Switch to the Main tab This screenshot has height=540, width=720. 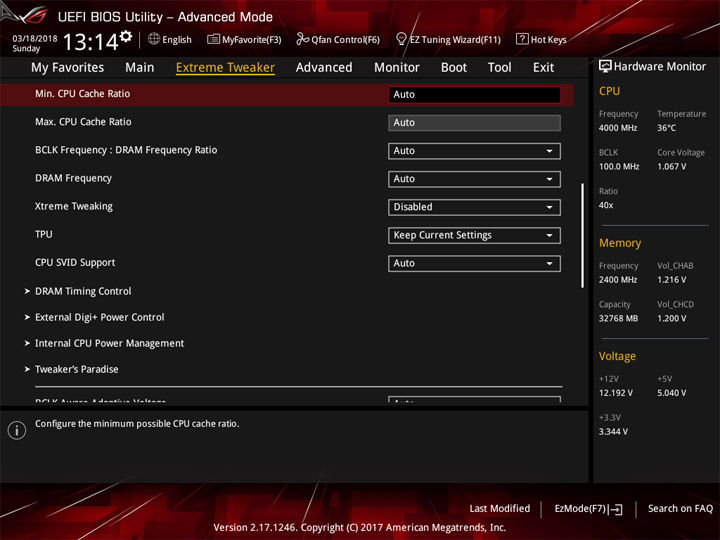pos(140,68)
